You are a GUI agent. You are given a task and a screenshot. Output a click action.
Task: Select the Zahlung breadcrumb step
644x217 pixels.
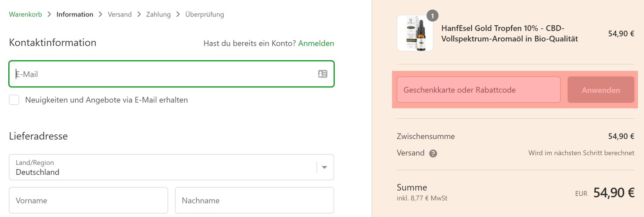(x=158, y=14)
